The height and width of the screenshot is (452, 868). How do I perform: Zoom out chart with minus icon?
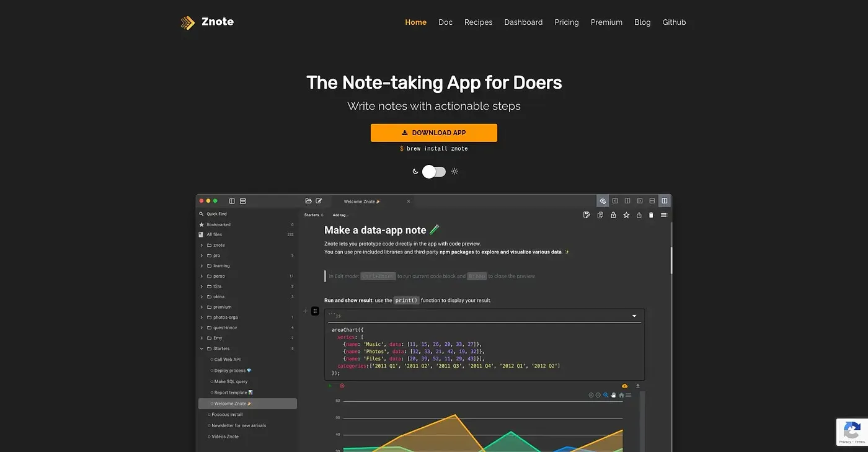pyautogui.click(x=598, y=395)
